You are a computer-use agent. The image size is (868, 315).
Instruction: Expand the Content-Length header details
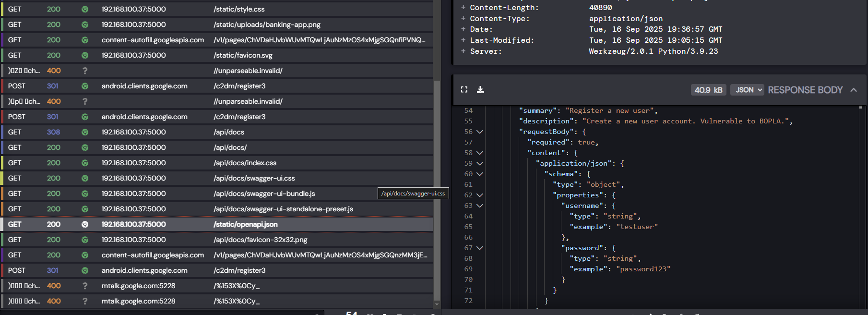(x=463, y=7)
